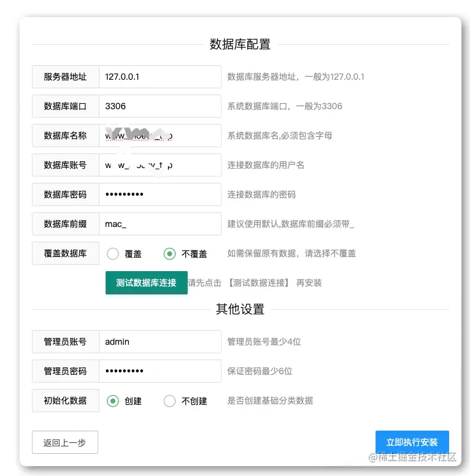470x476 pixels.
Task: Click the 测试数据库连接 button
Action: click(x=146, y=283)
